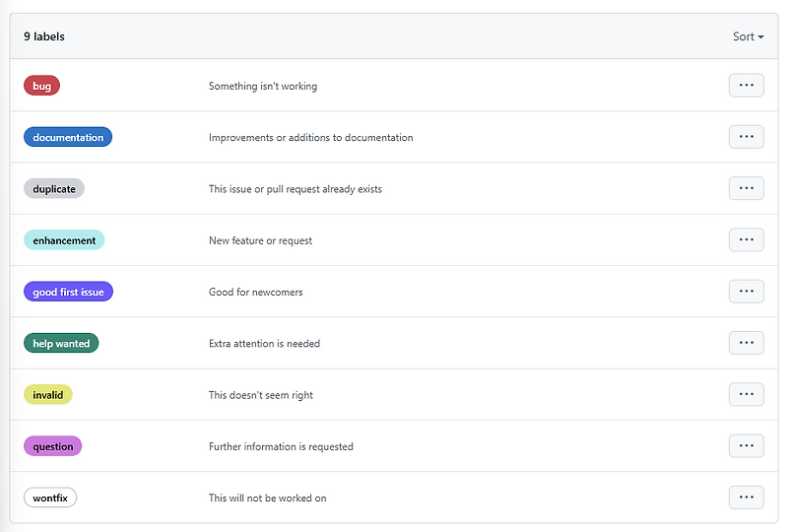Open the good first issue label

pos(68,292)
